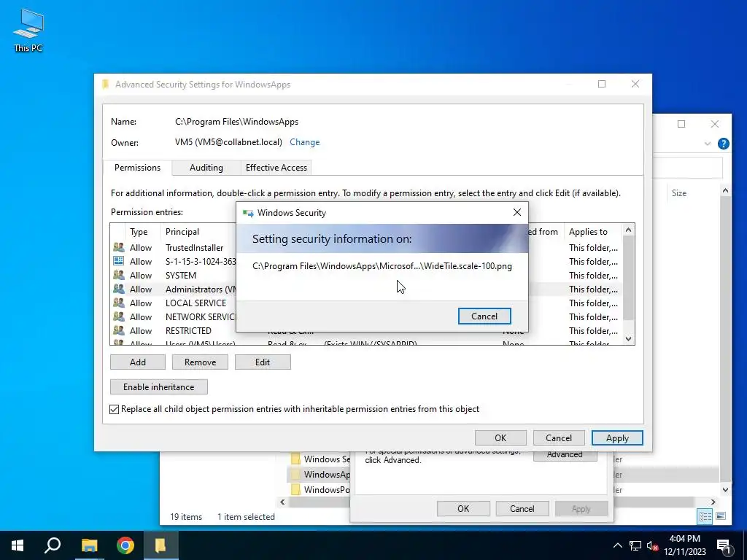Select the RESTRICTED permission entry
The height and width of the screenshot is (560, 747).
366,330
